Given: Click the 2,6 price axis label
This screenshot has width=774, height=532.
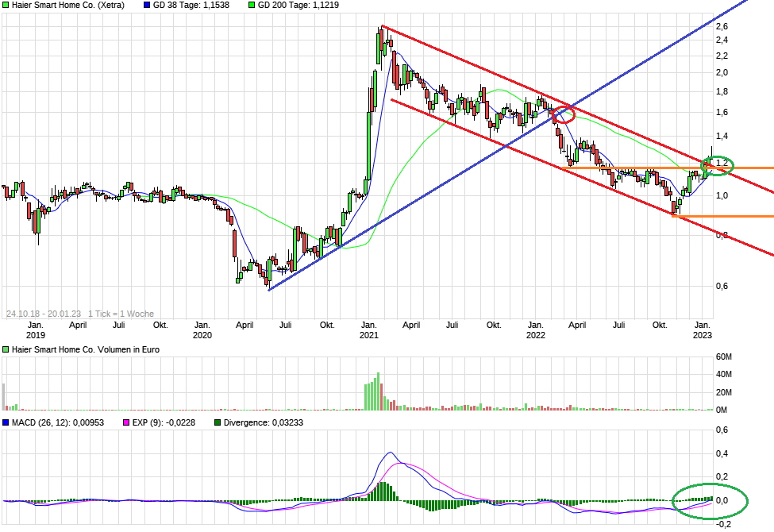Looking at the screenshot, I should 722,26.
